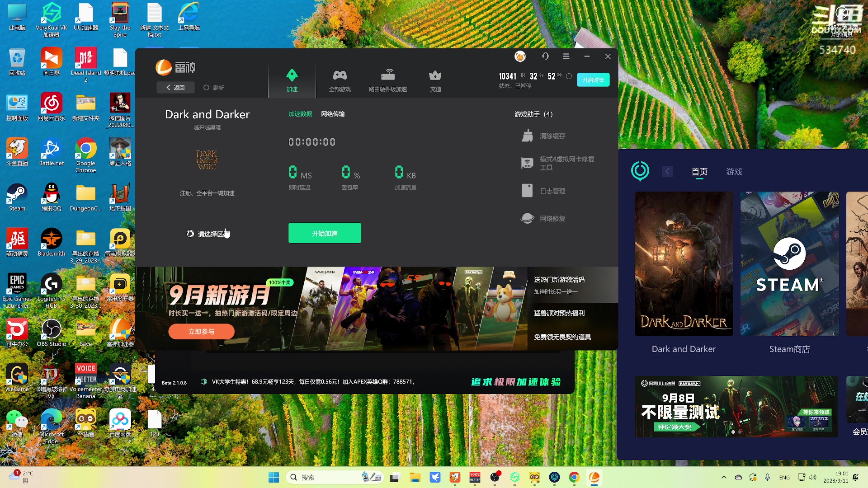Screen dimensions: 868x488
Task: Open 游戏 tab in UU accelerator
Action: (734, 172)
